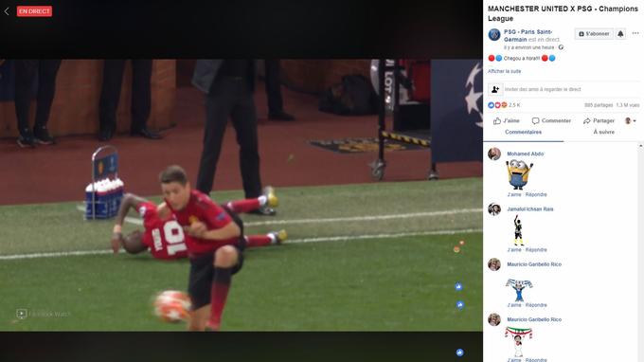Open the Partager share menu
Image resolution: width=644 pixels, height=362 pixels.
[x=599, y=120]
